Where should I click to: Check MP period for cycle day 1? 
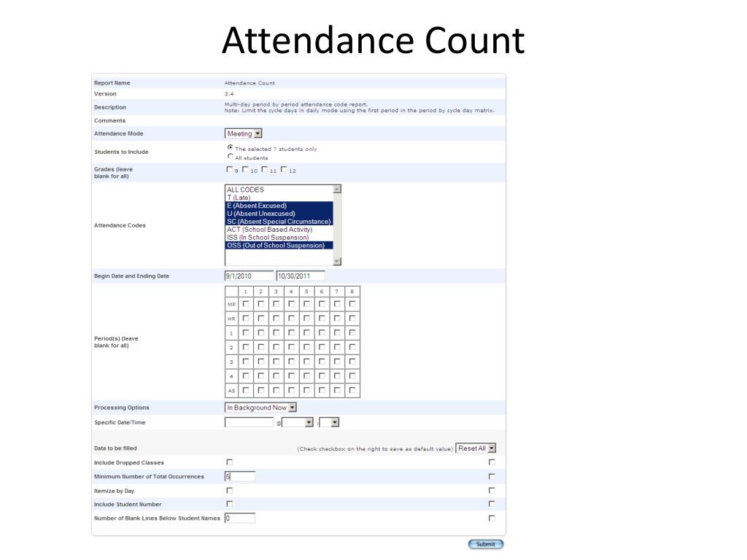(x=246, y=304)
